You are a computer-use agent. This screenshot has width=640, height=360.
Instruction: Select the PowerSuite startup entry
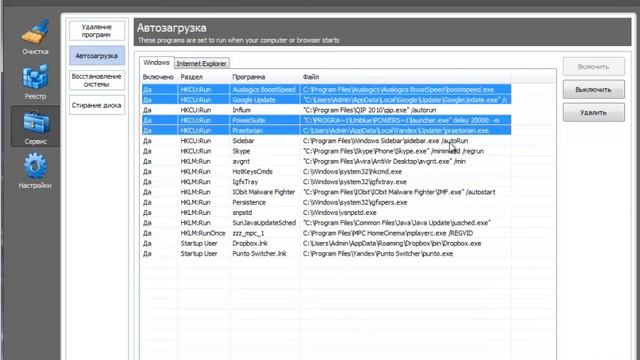click(x=327, y=120)
